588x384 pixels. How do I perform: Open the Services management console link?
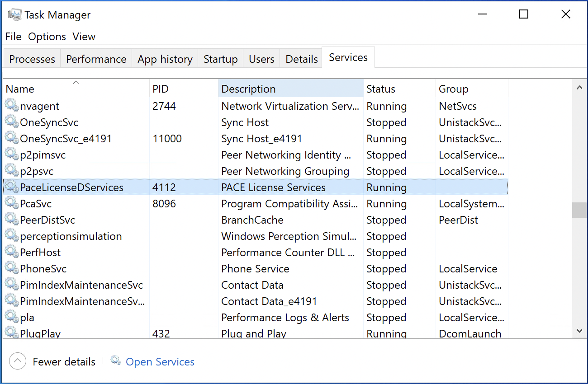click(160, 361)
